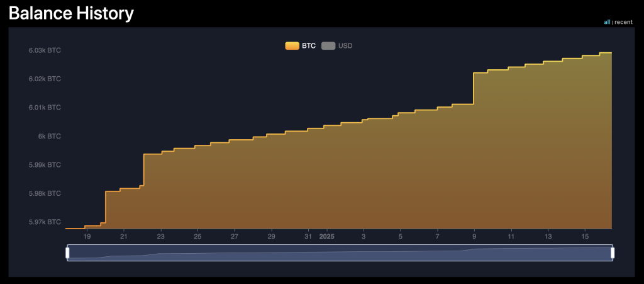Click the date label 9 on the axis

pyautogui.click(x=474, y=237)
